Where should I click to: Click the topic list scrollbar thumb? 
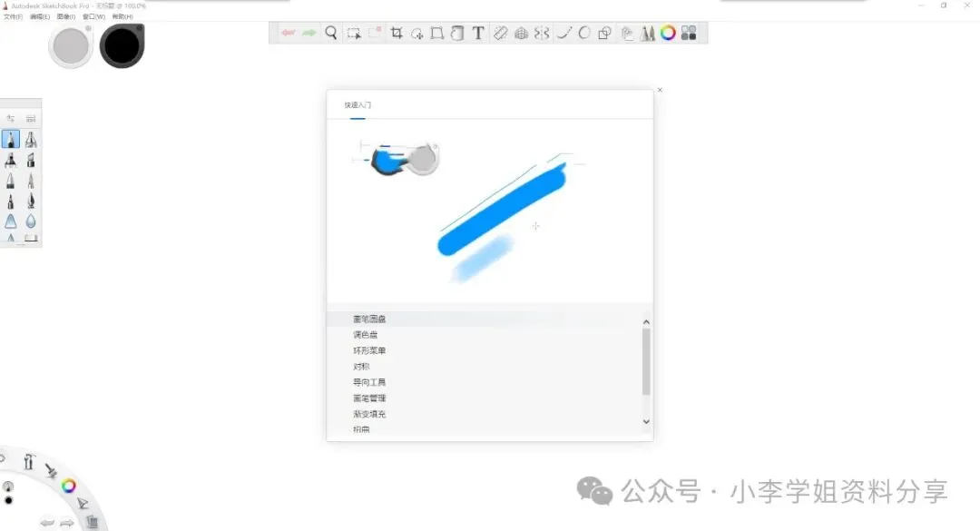[x=646, y=361]
